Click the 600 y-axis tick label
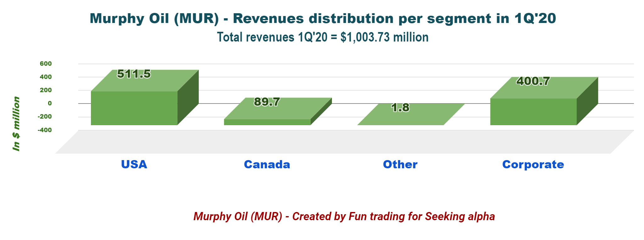644x240 pixels. (x=46, y=64)
